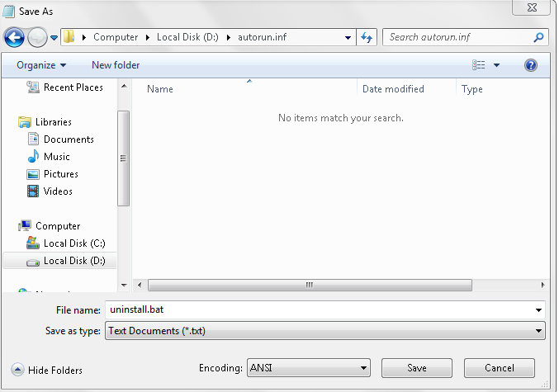Open the Encoding ANSI dropdown
The width and height of the screenshot is (559, 392).
309,368
